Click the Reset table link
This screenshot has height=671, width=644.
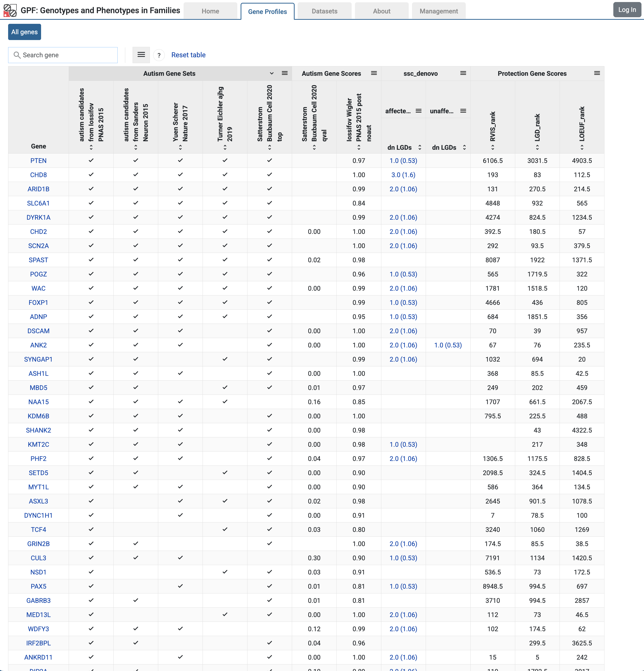coord(188,55)
